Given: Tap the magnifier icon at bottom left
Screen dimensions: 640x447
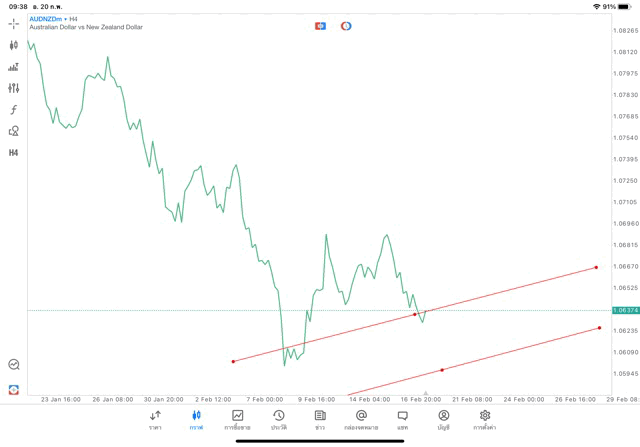Looking at the screenshot, I should click(x=14, y=365).
